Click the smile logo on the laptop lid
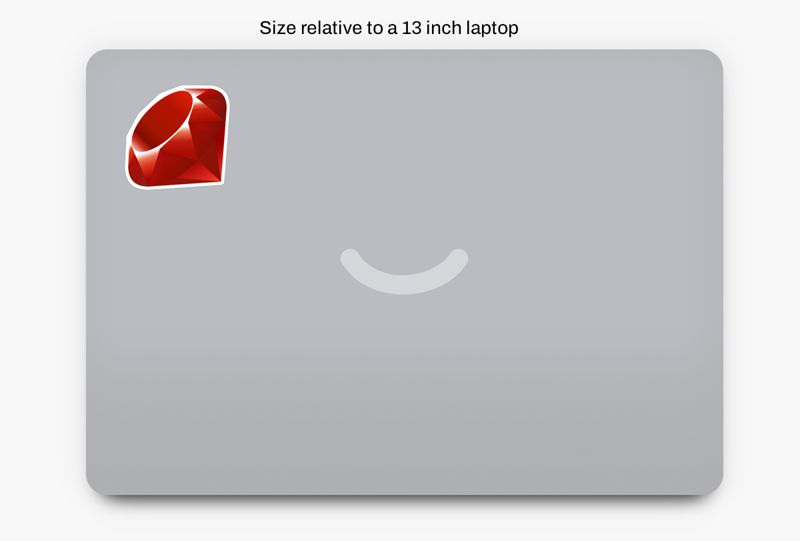Viewport: 800px width, 541px height. 404,272
